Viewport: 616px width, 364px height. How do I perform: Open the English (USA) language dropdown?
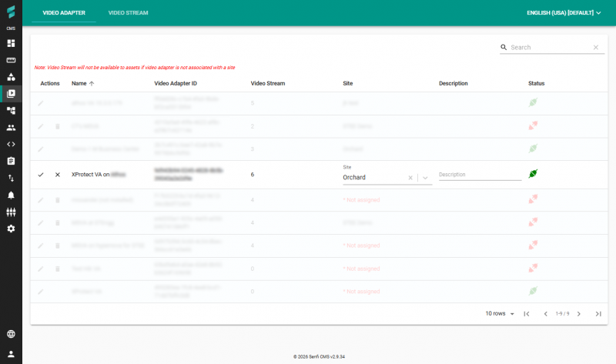(564, 13)
